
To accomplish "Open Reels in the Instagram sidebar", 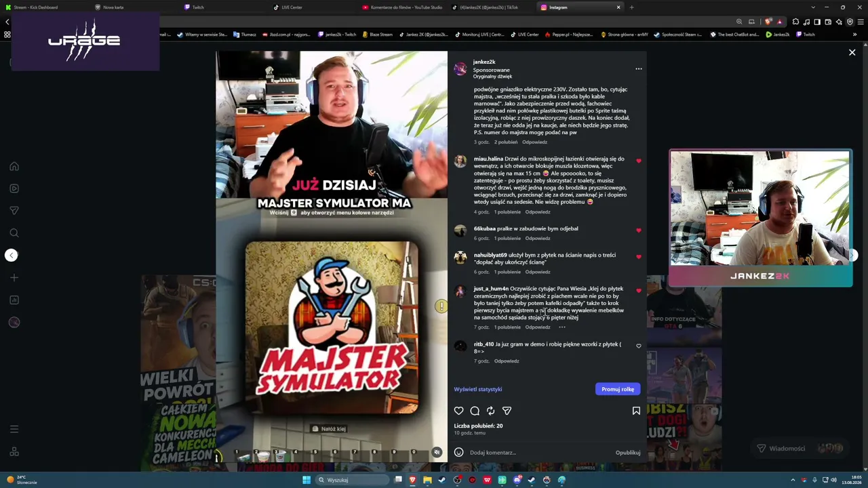I will point(14,188).
